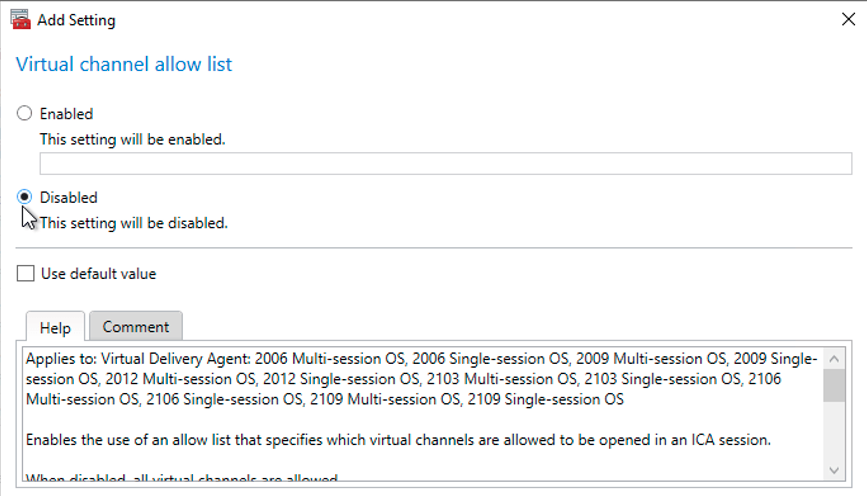Screen dimensions: 867x496
Task: Switch to the Comment tab
Action: pyautogui.click(x=136, y=327)
